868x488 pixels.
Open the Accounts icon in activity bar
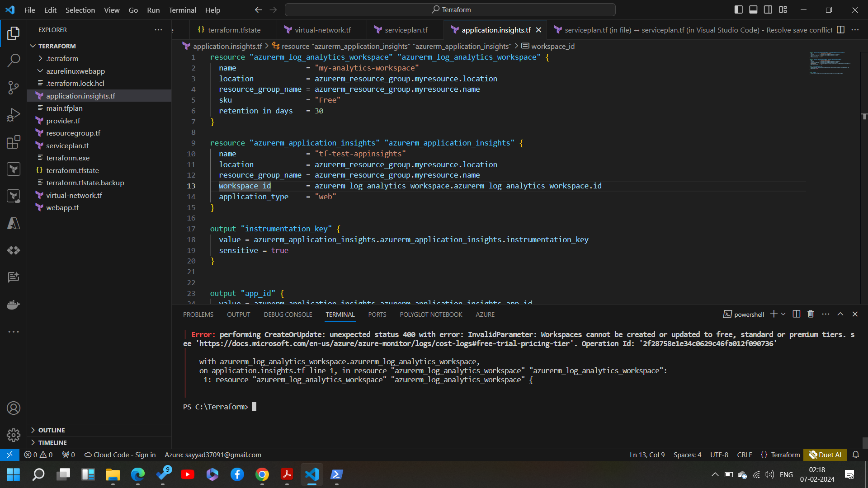tap(14, 408)
